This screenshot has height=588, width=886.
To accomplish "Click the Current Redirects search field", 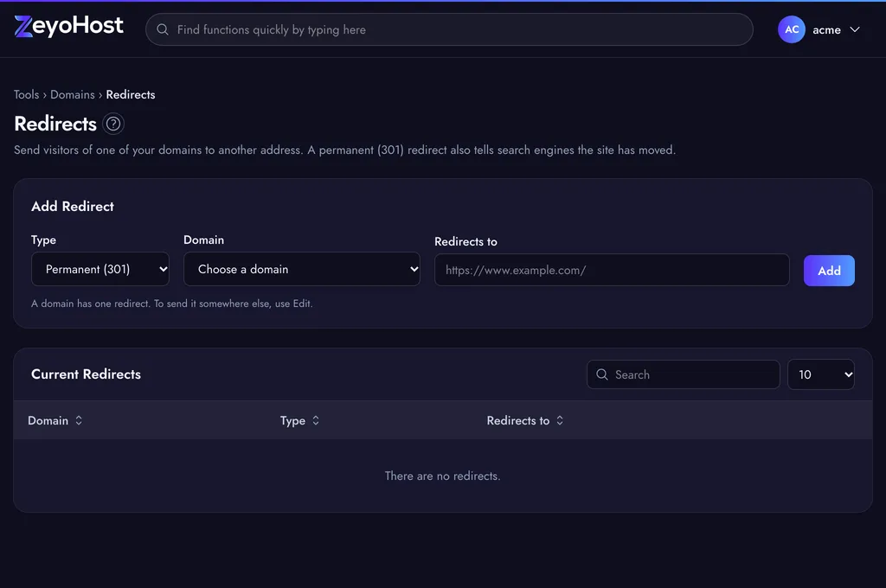I will (684, 374).
